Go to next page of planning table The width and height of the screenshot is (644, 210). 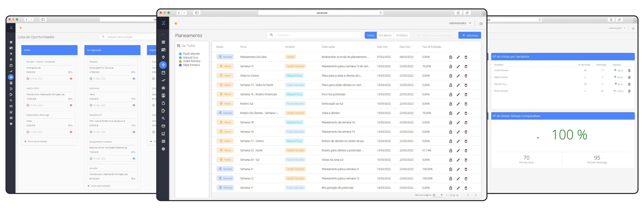click(475, 195)
